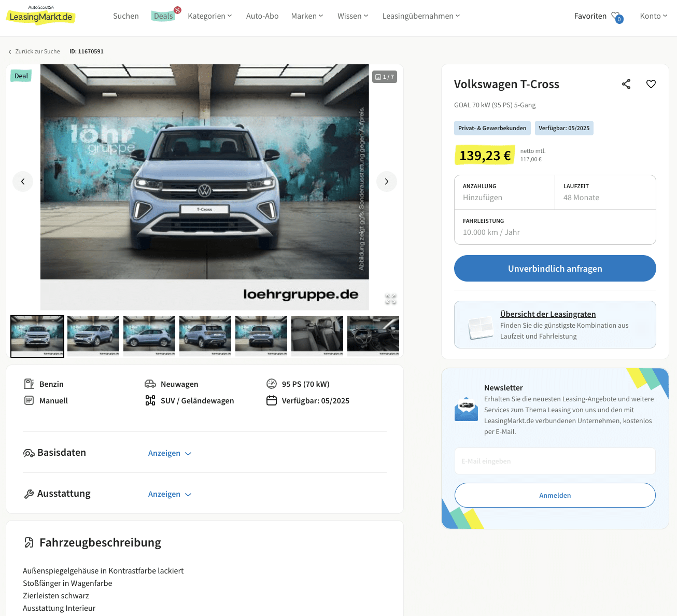Click the Privat- & Gewerbekunden tag
This screenshot has height=616, width=677.
(x=492, y=128)
